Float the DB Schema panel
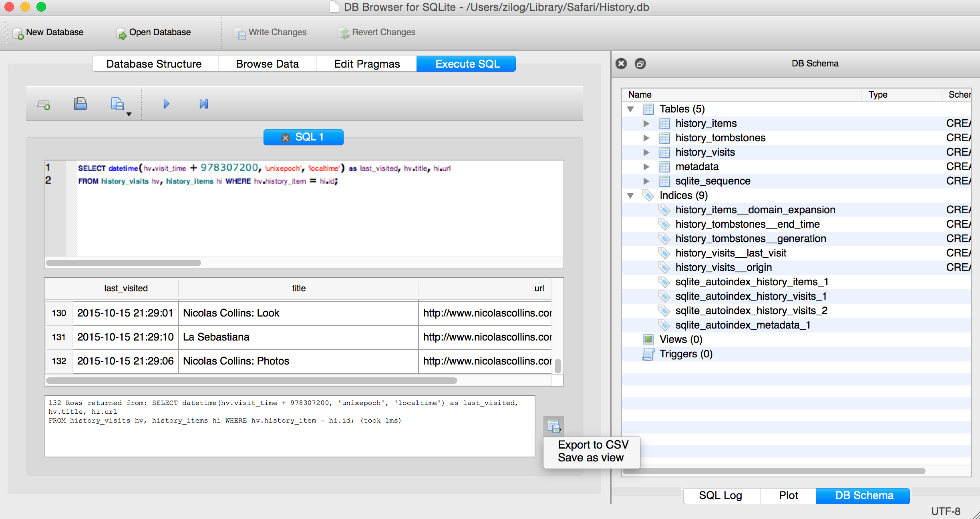980x519 pixels. pyautogui.click(x=640, y=64)
